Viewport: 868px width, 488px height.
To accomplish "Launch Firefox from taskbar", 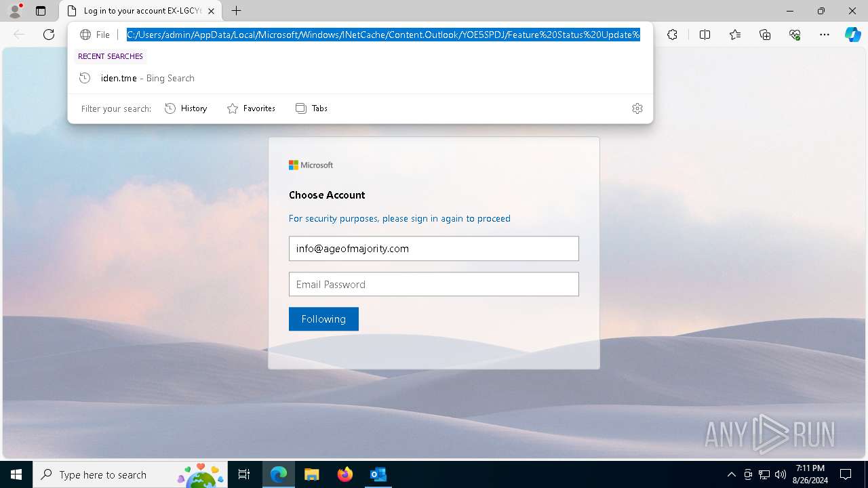I will tap(344, 474).
